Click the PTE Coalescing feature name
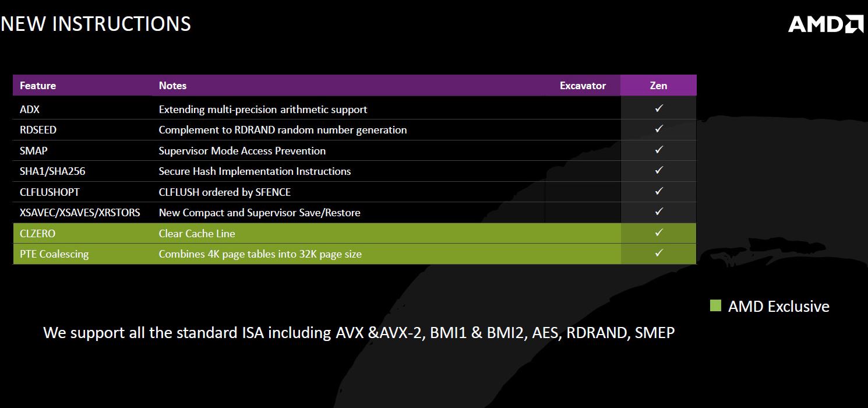Image resolution: width=868 pixels, height=408 pixels. (54, 254)
